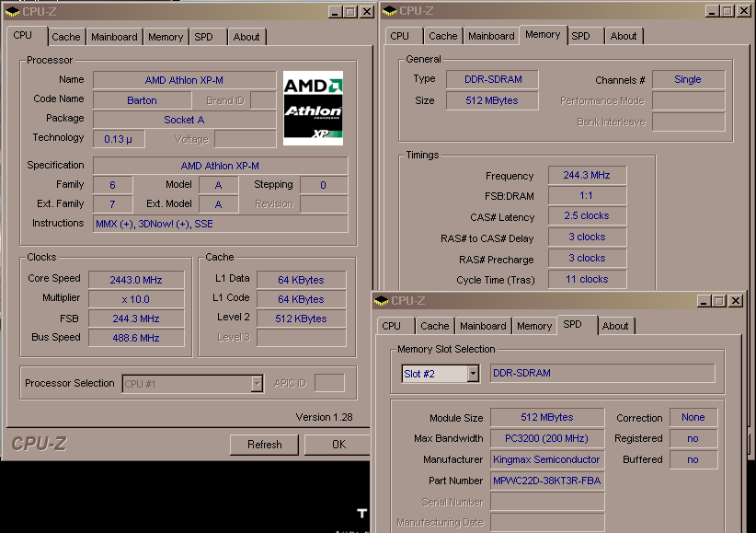The height and width of the screenshot is (533, 756).
Task: Select the About tab in the bottom-right window
Action: coord(615,326)
